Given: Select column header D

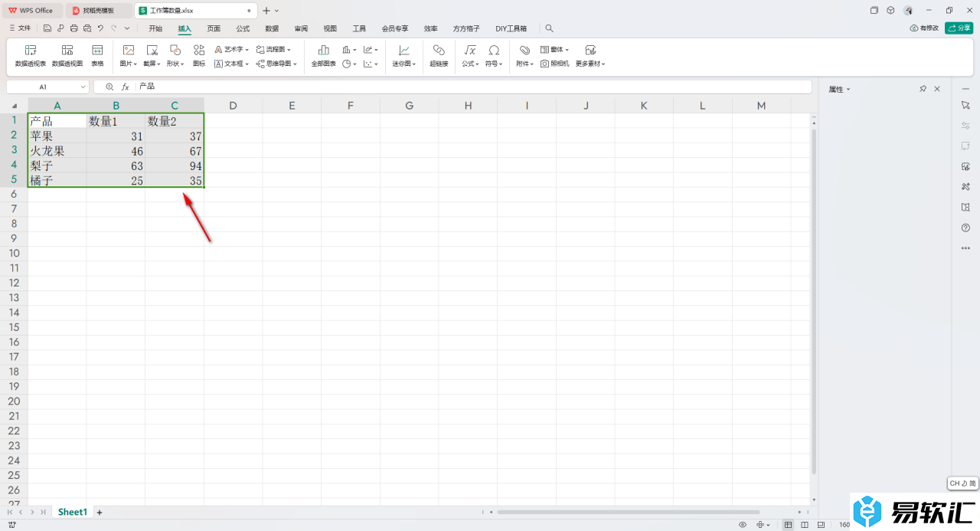Looking at the screenshot, I should [x=233, y=106].
